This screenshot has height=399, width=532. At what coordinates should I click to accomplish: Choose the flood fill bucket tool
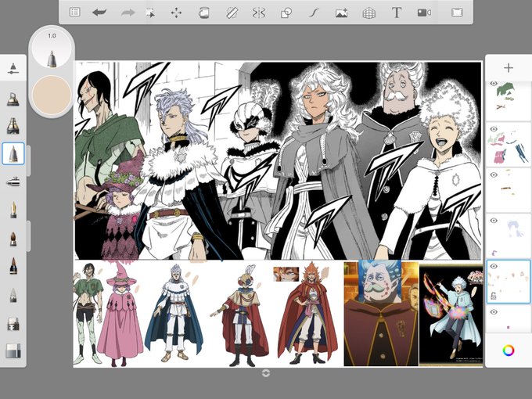[x=203, y=13]
